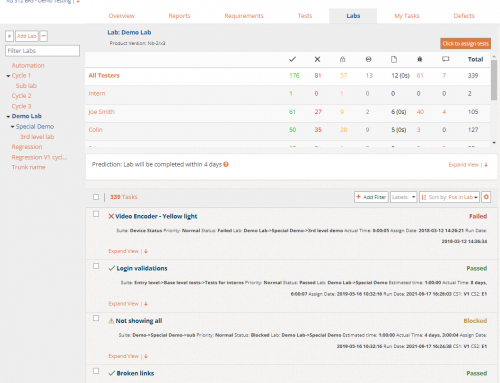500x383 pixels.
Task: Click the passed checkmark column icon
Action: coord(292,59)
